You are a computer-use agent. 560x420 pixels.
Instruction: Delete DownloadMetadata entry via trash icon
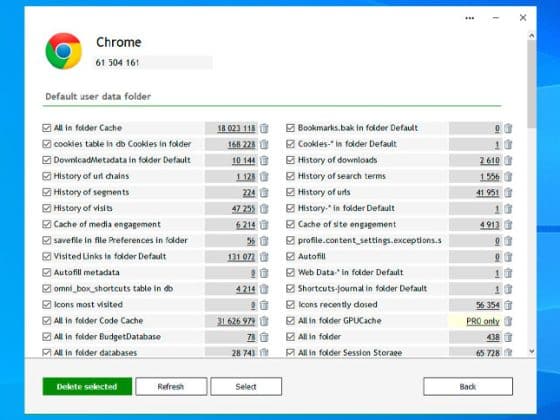[264, 160]
